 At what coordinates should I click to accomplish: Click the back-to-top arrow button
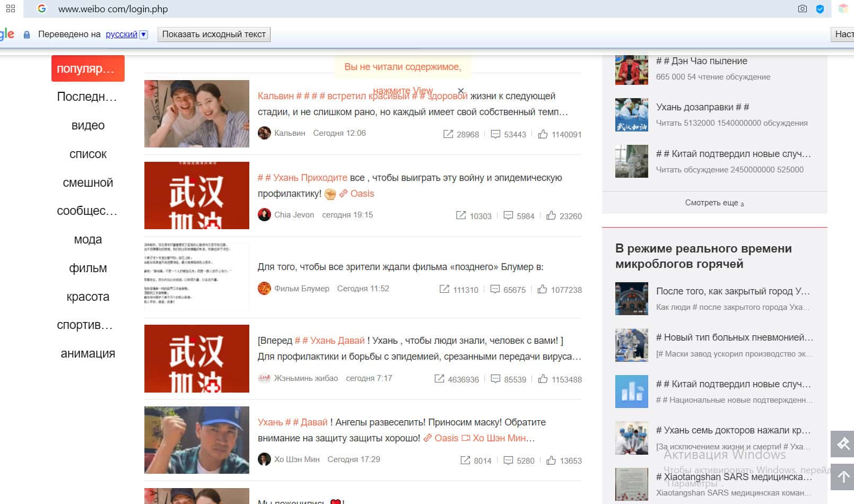842,476
